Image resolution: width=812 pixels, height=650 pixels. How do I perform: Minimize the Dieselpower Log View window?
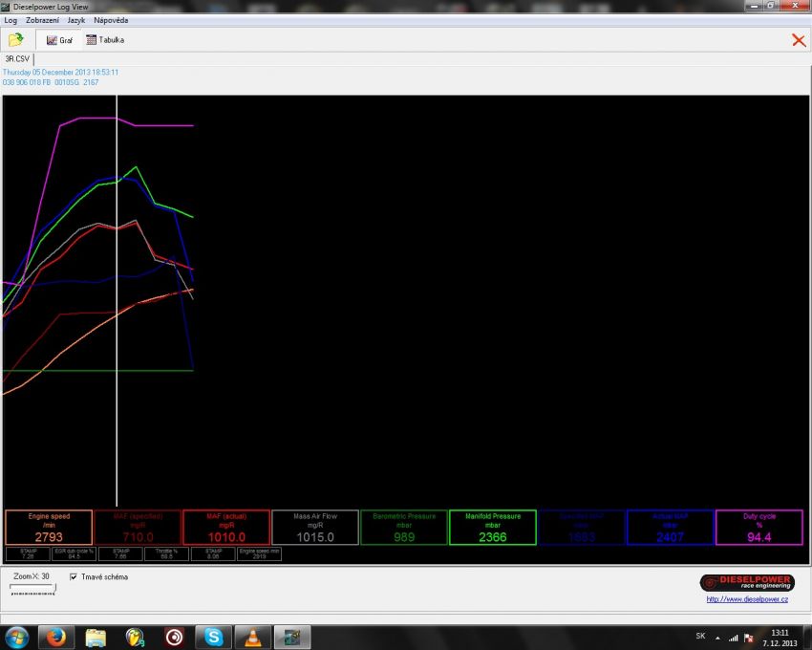pos(754,6)
